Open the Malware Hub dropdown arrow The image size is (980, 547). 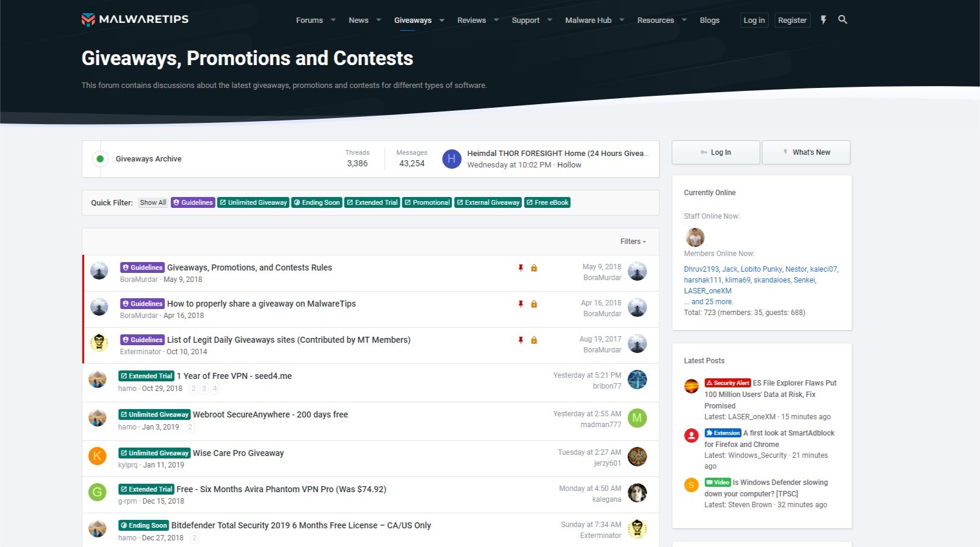point(622,20)
